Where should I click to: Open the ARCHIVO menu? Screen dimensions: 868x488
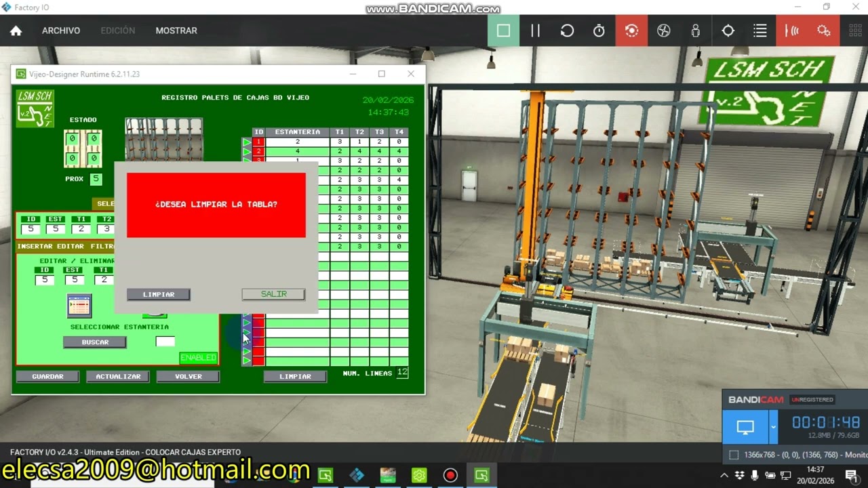click(61, 30)
